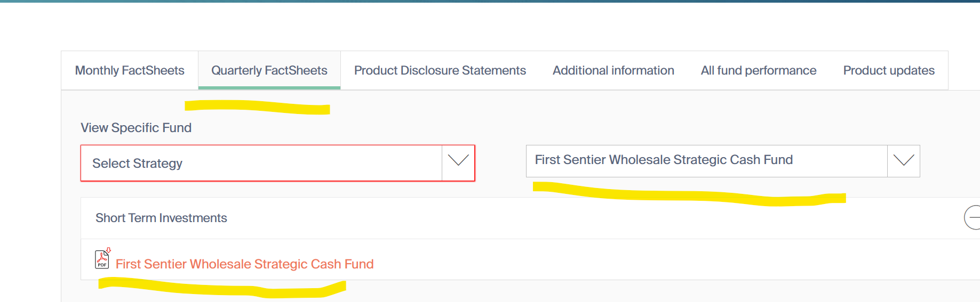Click the green active-tab underline indicator
This screenshot has width=980, height=302.
tap(269, 88)
